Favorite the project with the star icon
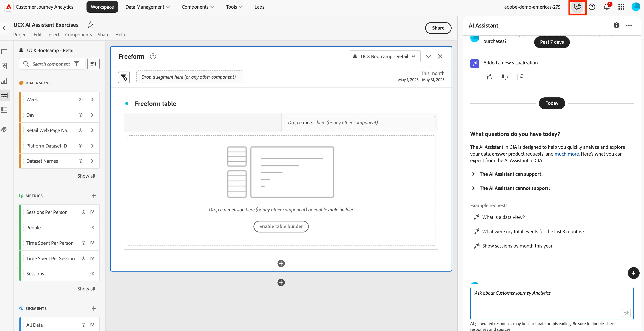The image size is (644, 331). 90,25
